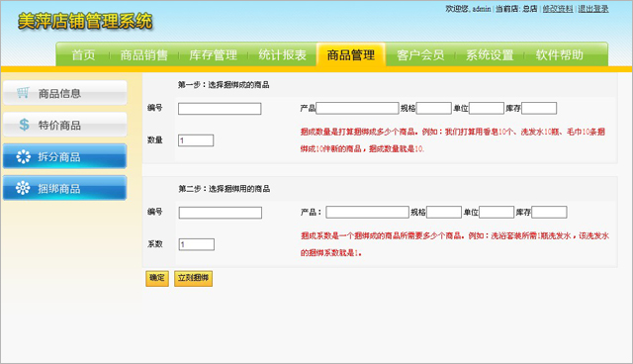Image resolution: width=633 pixels, height=364 pixels.
Task: Open the 统计报表 tab
Action: pyautogui.click(x=282, y=54)
